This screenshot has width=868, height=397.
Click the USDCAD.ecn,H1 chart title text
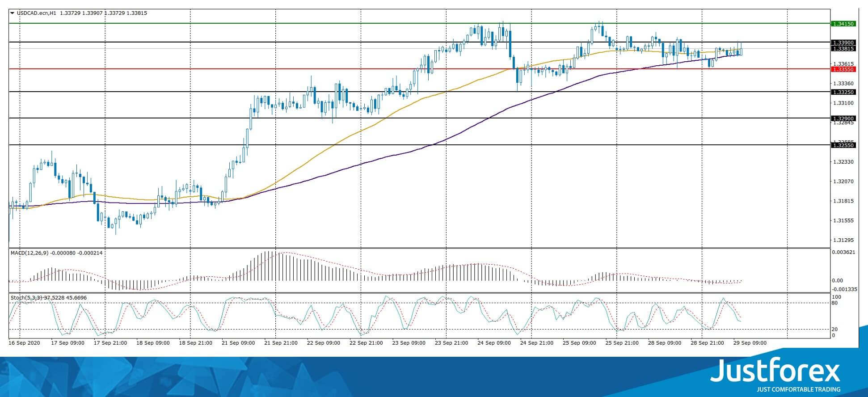pyautogui.click(x=37, y=13)
